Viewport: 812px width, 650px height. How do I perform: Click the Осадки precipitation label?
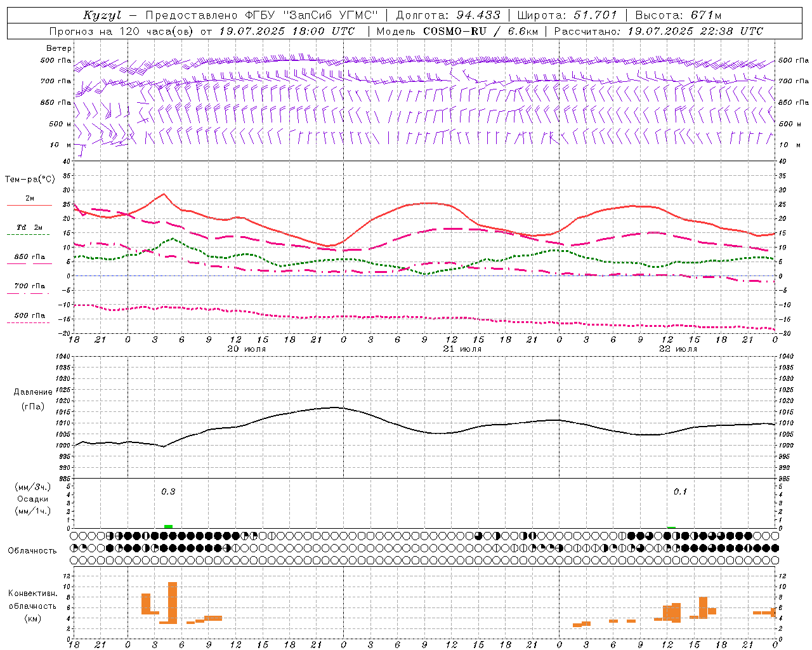[x=33, y=499]
